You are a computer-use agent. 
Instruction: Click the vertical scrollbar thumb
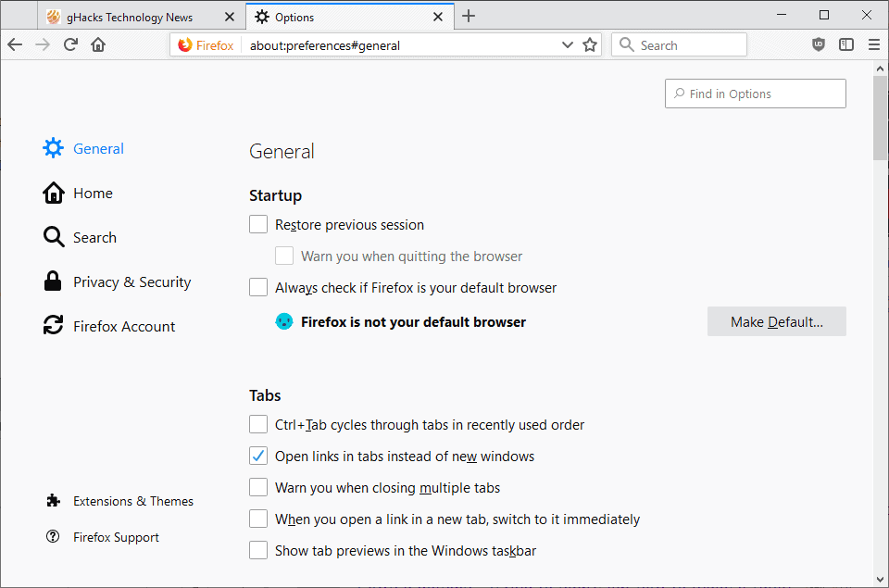pyautogui.click(x=880, y=118)
